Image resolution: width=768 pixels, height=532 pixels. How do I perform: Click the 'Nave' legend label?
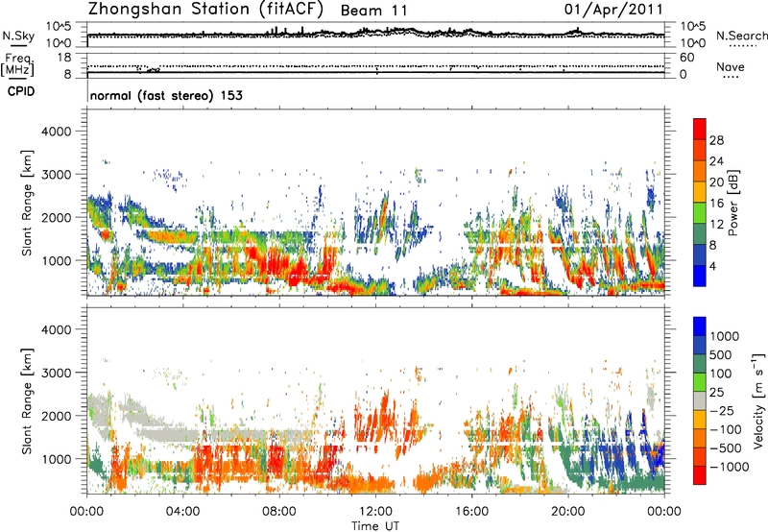[x=731, y=66]
